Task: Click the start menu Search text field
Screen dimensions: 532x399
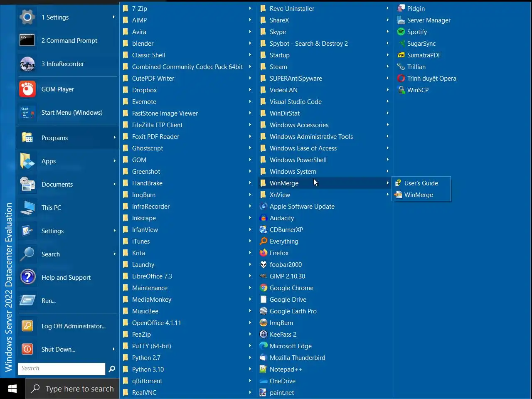Action: pyautogui.click(x=62, y=369)
